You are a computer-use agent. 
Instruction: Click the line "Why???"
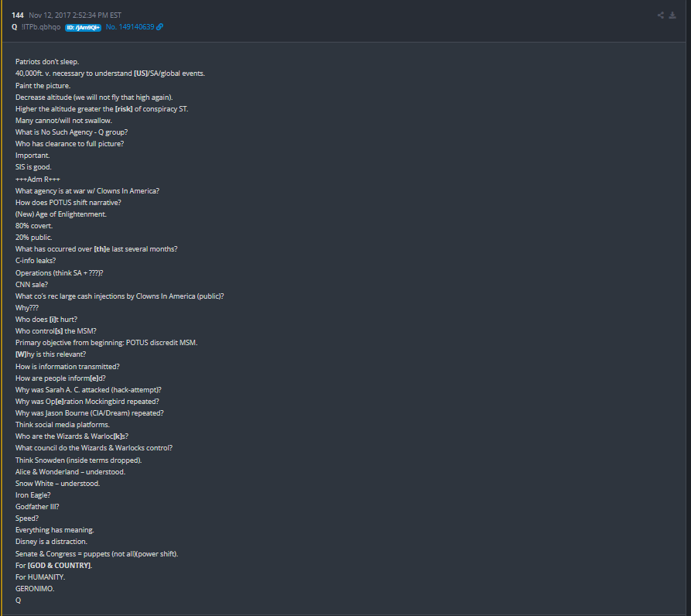(x=27, y=308)
